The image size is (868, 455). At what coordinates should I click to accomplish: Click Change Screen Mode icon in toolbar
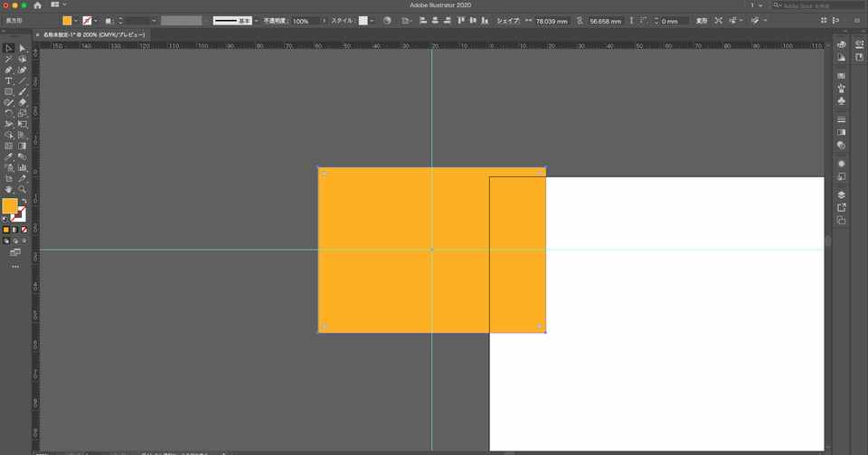click(x=15, y=252)
